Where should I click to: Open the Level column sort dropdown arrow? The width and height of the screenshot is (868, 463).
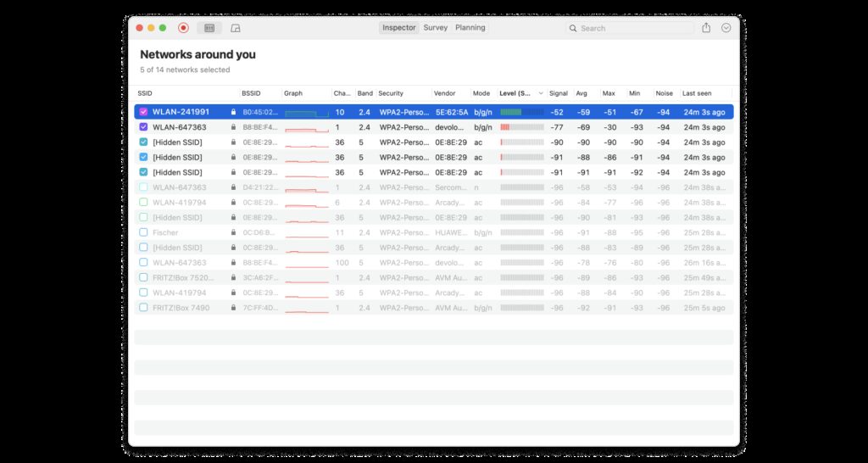(541, 93)
